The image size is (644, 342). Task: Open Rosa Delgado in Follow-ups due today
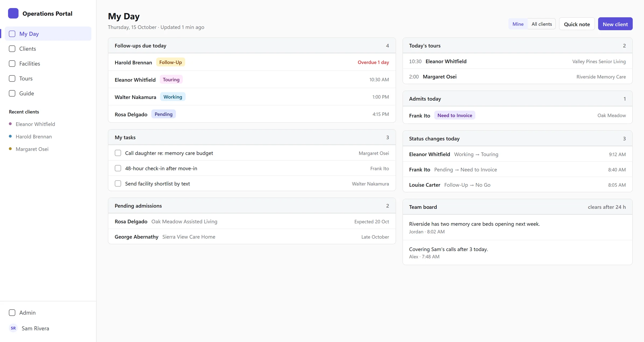coord(131,114)
